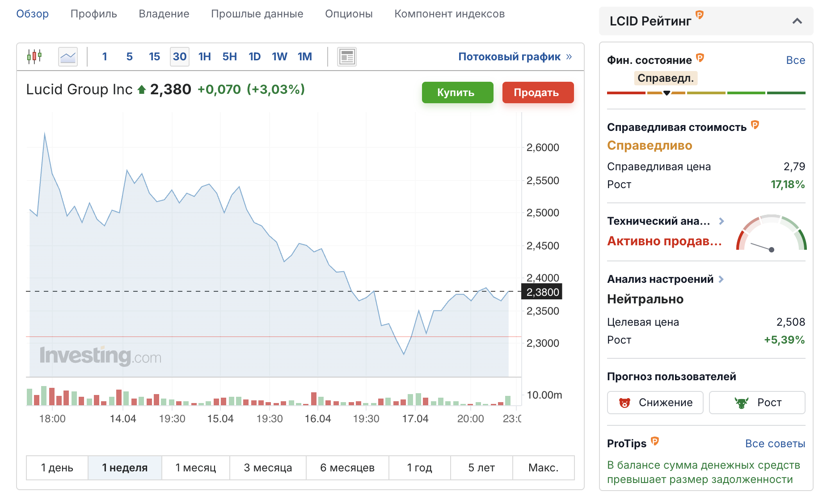The image size is (827, 504).
Task: Select 5 minute interval
Action: click(x=130, y=57)
